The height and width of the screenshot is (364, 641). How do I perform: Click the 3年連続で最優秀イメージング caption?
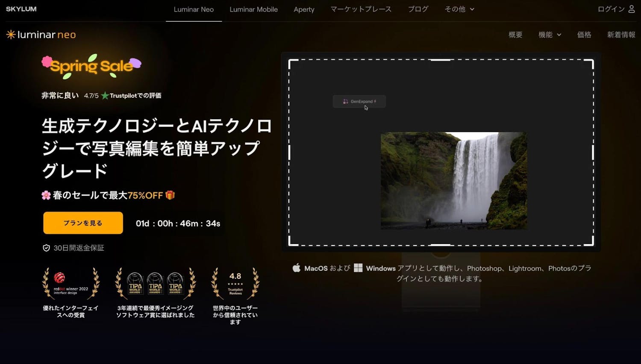click(x=155, y=311)
